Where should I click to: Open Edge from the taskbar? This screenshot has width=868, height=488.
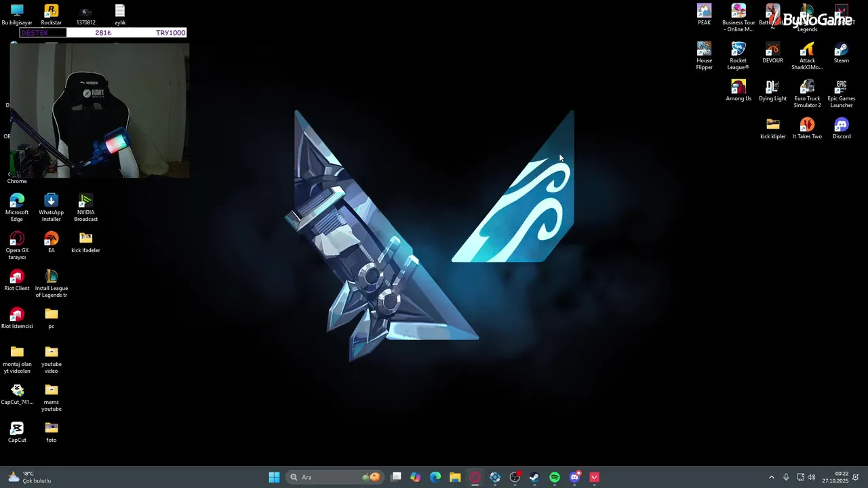point(435,477)
